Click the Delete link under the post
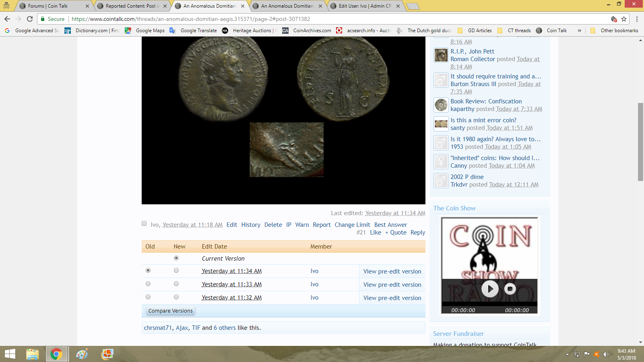 pos(273,225)
